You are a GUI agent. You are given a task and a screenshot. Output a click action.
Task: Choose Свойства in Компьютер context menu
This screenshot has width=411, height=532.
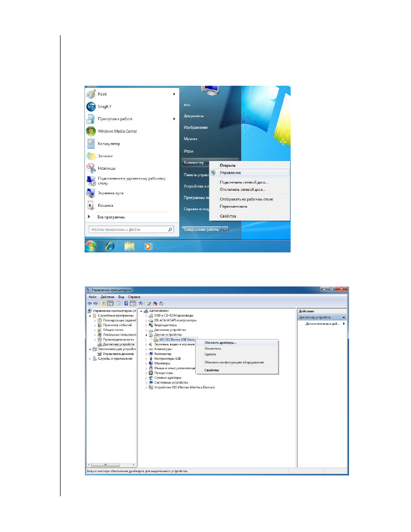tap(228, 216)
